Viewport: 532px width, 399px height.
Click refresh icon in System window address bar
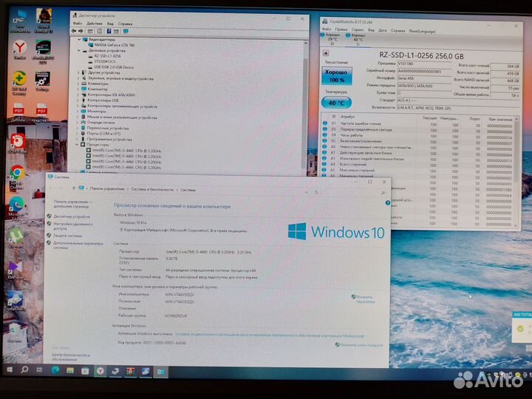pos(316,192)
